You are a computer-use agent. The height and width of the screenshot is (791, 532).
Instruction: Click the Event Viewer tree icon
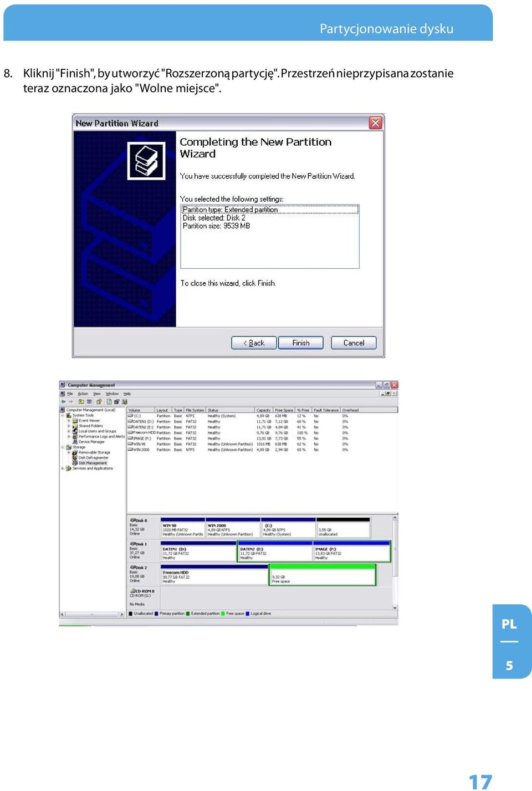pyautogui.click(x=75, y=421)
